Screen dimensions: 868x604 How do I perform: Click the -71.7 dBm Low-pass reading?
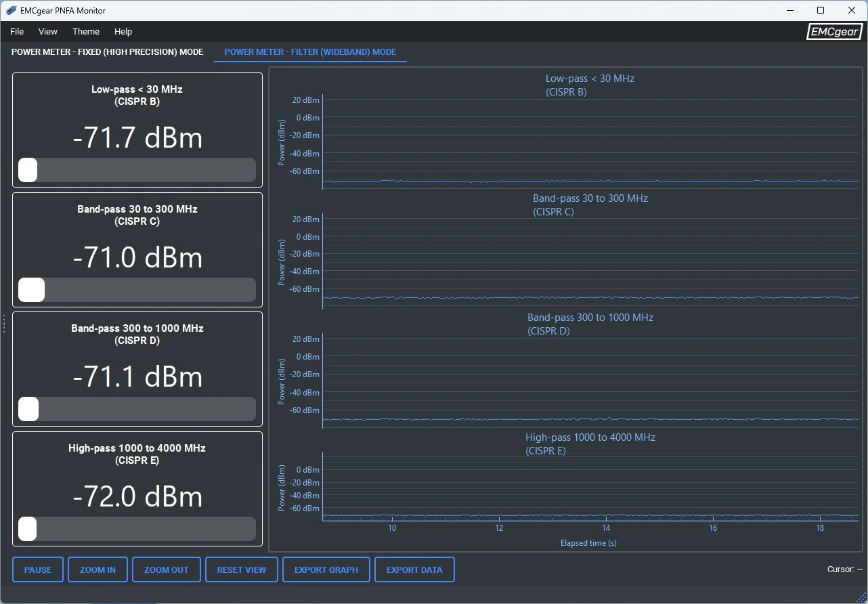(x=137, y=137)
